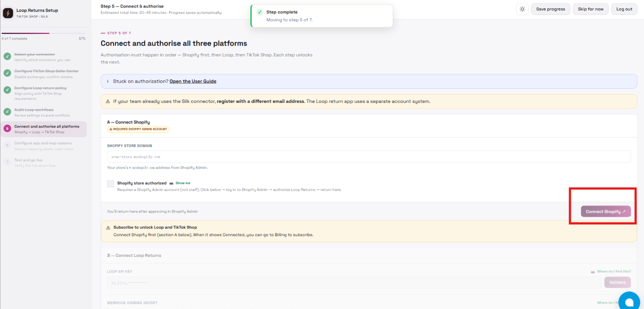
Task: Click 'Step 5 of 7' label above heading
Action: pyautogui.click(x=119, y=33)
